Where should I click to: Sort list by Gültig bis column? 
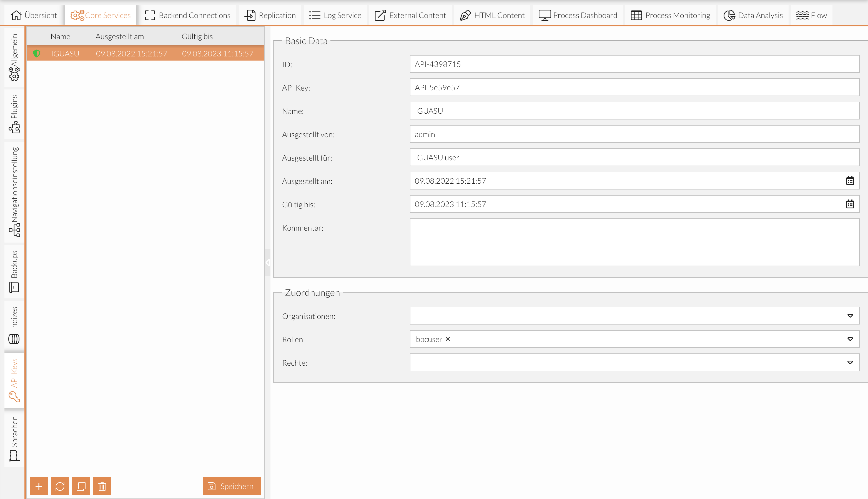197,36
